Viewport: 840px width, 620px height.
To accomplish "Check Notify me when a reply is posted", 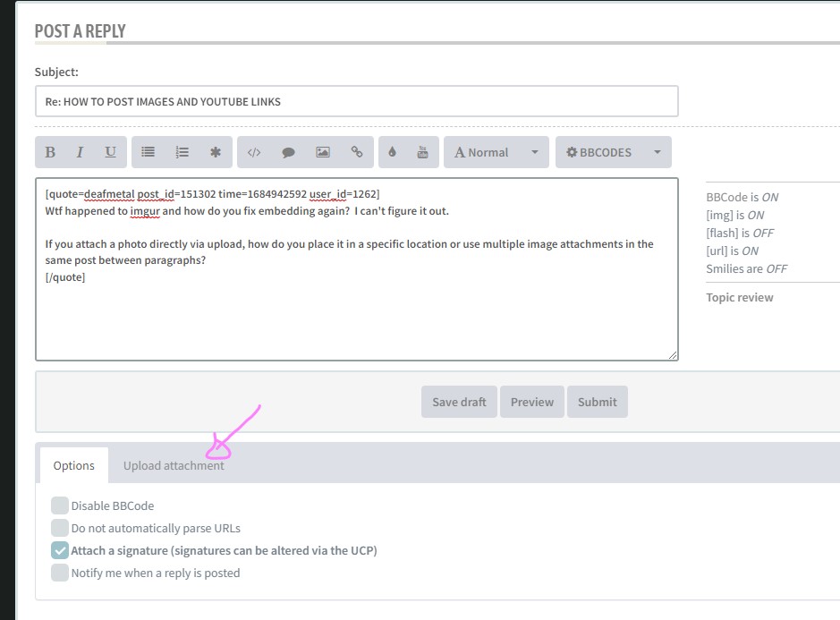I will point(60,573).
